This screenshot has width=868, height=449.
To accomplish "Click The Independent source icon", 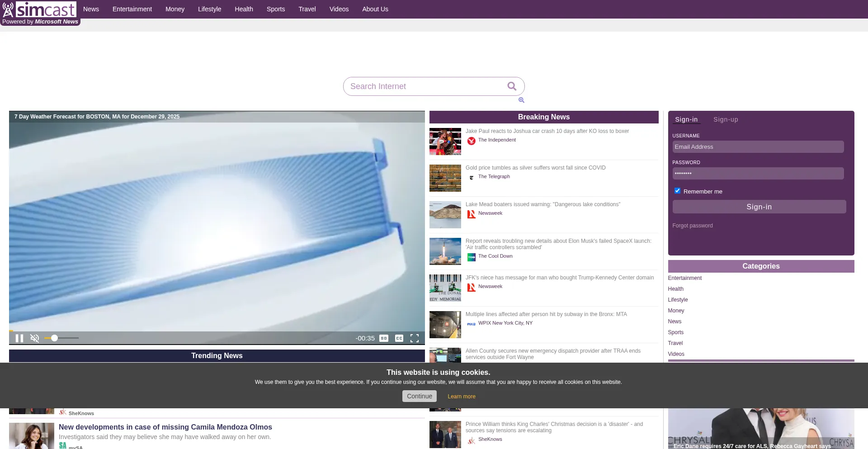I will pyautogui.click(x=472, y=141).
